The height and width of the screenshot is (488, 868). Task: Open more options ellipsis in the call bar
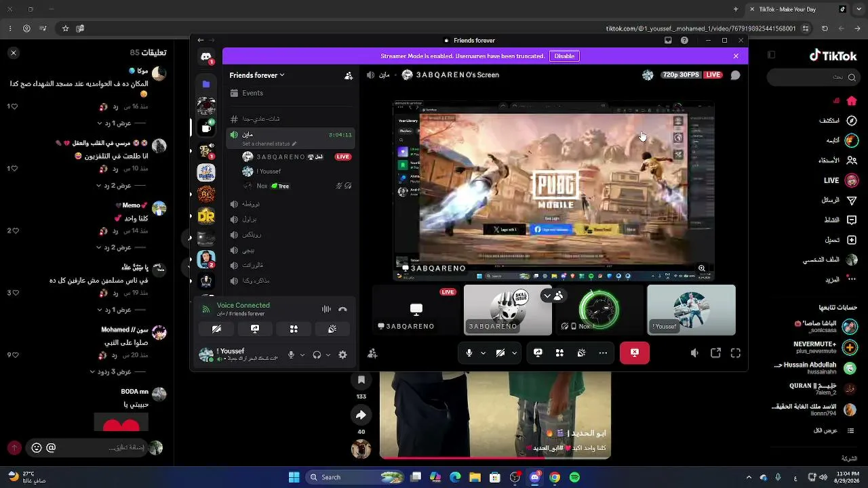pos(603,352)
